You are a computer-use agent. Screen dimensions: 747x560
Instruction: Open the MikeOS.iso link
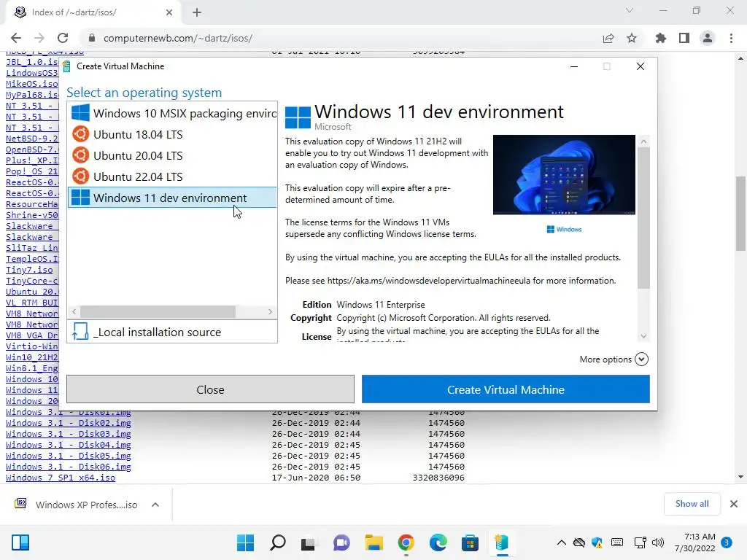click(x=32, y=84)
